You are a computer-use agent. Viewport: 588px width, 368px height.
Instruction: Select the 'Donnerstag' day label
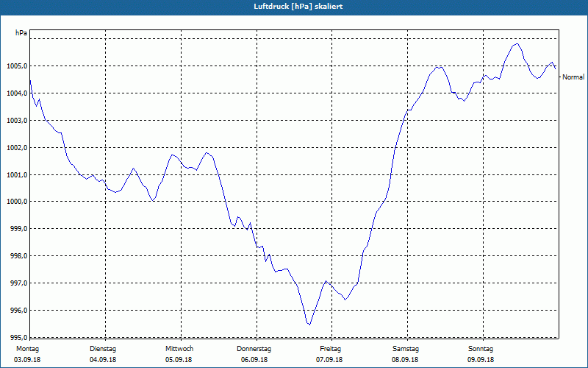click(254, 349)
